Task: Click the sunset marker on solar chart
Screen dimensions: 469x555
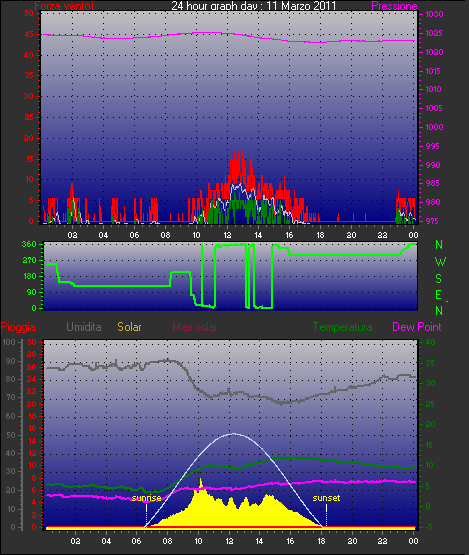Action: click(x=326, y=498)
